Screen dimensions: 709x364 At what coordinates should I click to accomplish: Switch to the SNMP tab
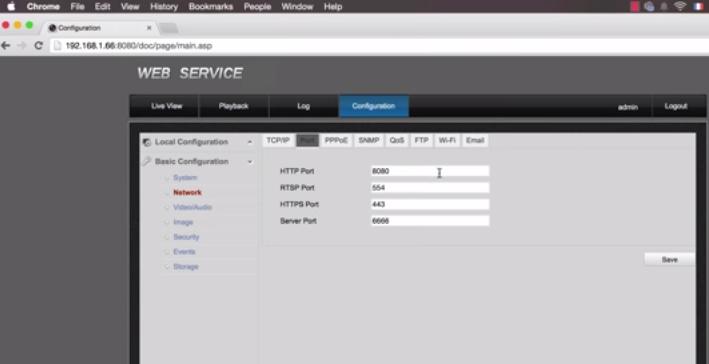coord(369,141)
